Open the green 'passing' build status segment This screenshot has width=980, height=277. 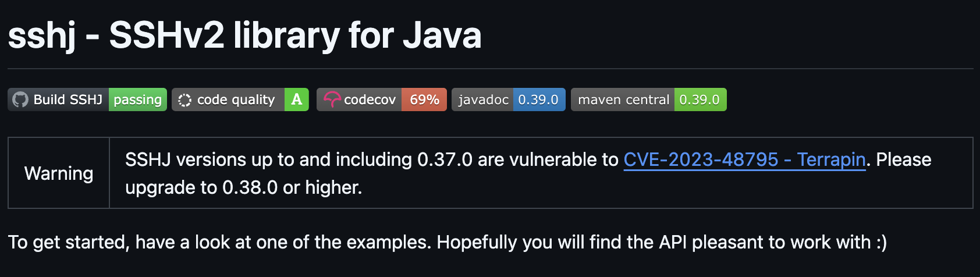(138, 100)
